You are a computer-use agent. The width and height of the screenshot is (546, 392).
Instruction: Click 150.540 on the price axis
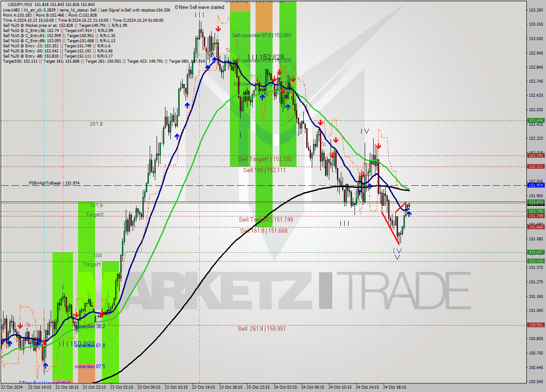pyautogui.click(x=536, y=382)
